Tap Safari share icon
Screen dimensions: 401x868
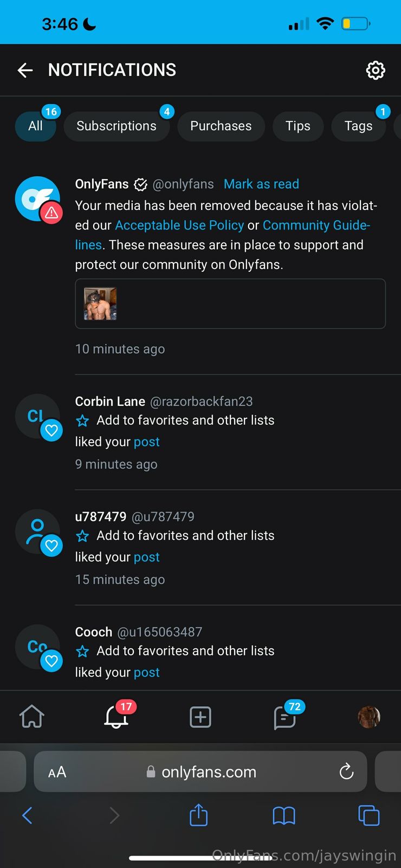coord(198,815)
